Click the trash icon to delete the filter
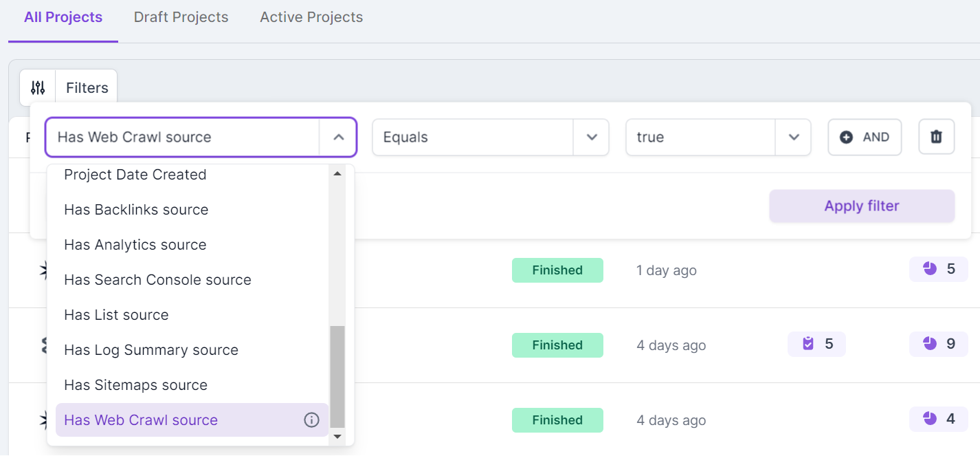Viewport: 980px width, 456px height. click(x=936, y=136)
